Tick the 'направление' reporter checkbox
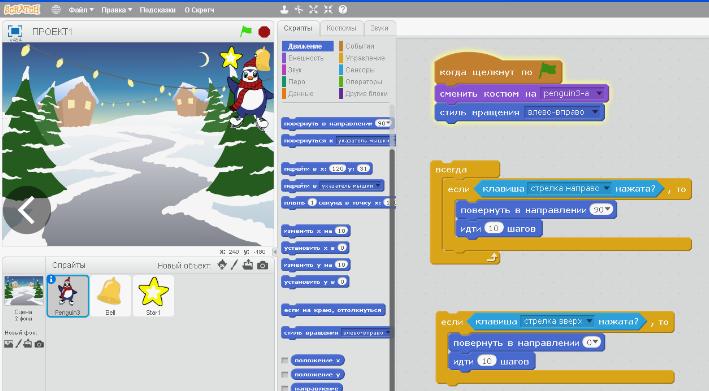The height and width of the screenshot is (391, 709). pyautogui.click(x=284, y=388)
